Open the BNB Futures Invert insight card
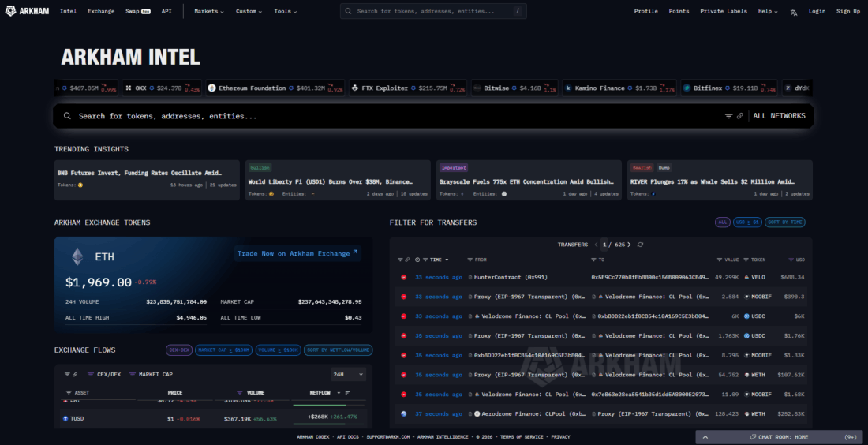Screen dimensions: 868x445 (x=147, y=180)
